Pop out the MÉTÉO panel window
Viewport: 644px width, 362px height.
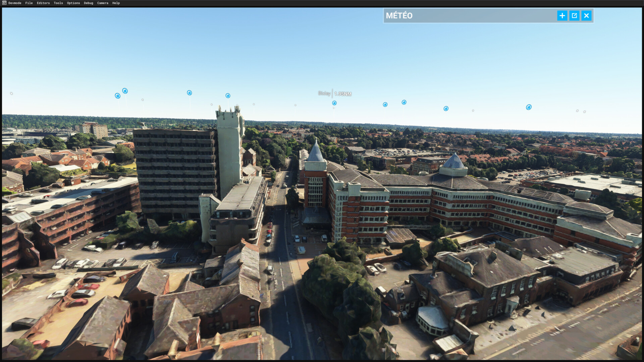574,16
